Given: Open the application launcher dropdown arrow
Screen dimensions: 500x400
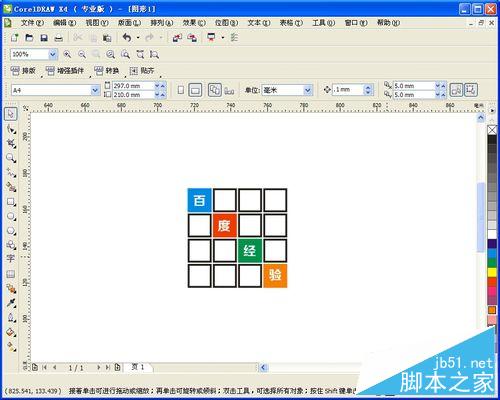Looking at the screenshot, I should coord(222,38).
